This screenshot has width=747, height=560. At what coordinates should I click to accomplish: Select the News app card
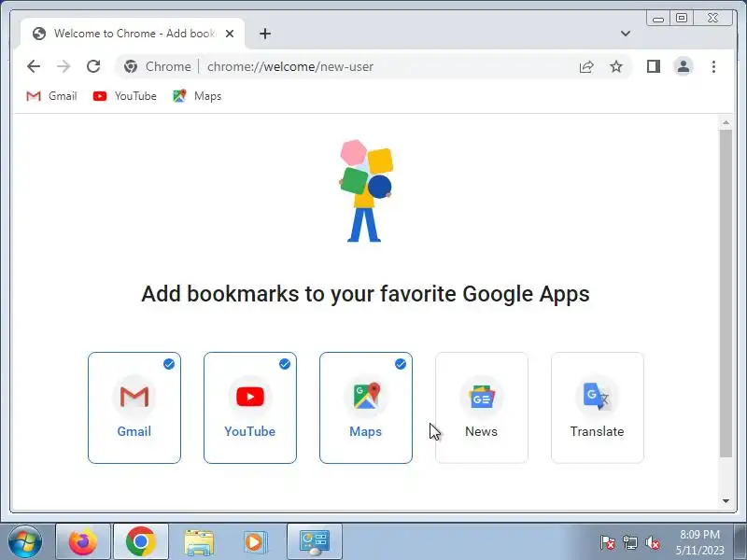[x=482, y=408]
